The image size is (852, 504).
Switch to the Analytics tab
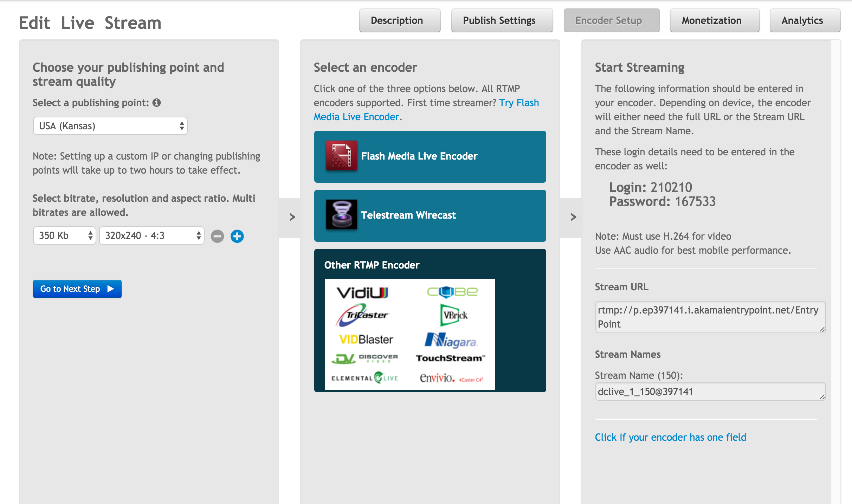click(802, 20)
